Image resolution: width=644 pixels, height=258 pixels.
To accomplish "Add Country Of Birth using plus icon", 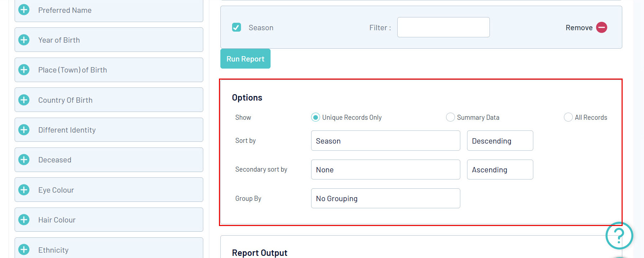I will [x=24, y=100].
